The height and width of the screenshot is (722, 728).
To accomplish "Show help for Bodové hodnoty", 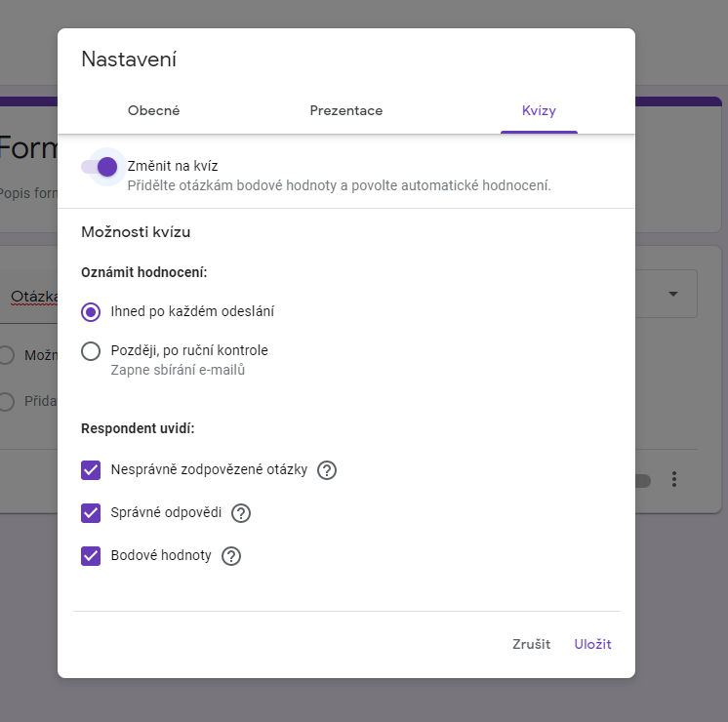I will coord(230,556).
